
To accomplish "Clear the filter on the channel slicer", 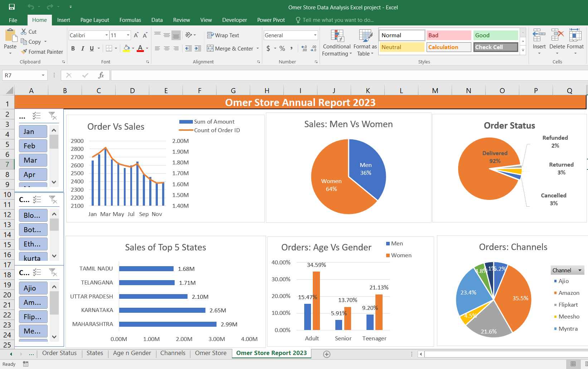I will (x=53, y=272).
